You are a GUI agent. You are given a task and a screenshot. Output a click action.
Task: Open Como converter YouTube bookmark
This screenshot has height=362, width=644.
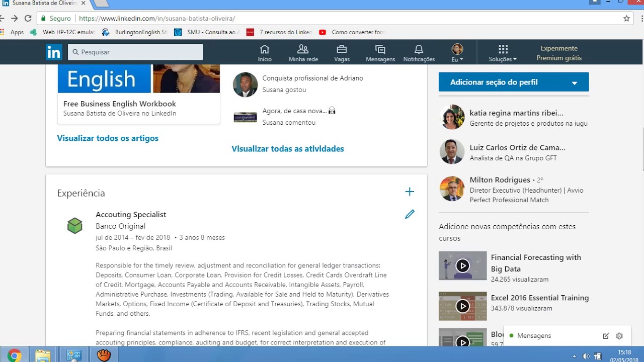click(352, 32)
